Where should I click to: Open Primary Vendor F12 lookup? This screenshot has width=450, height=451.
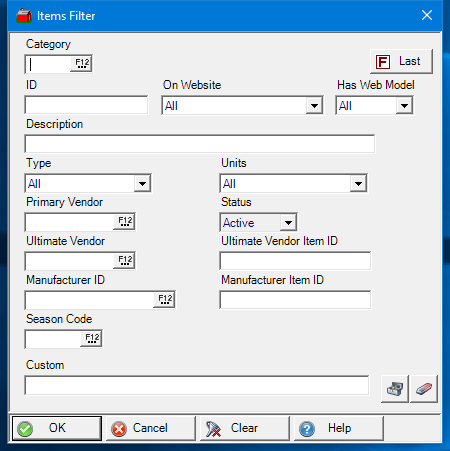click(x=124, y=222)
